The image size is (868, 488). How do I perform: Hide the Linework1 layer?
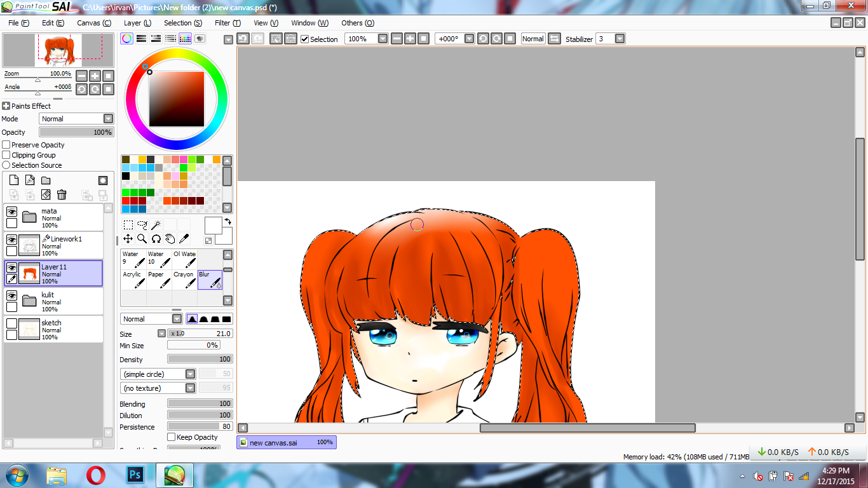[11, 240]
